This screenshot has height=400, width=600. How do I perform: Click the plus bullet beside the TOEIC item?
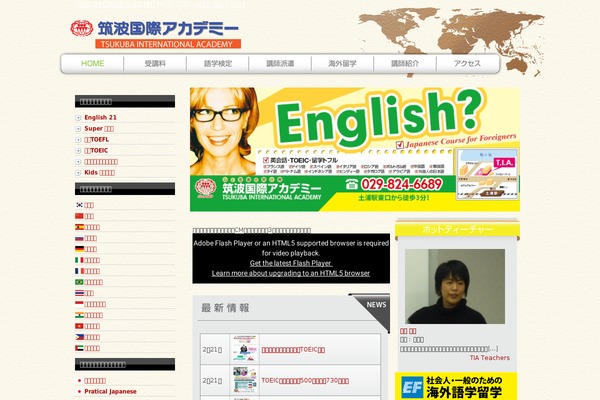coord(78,151)
